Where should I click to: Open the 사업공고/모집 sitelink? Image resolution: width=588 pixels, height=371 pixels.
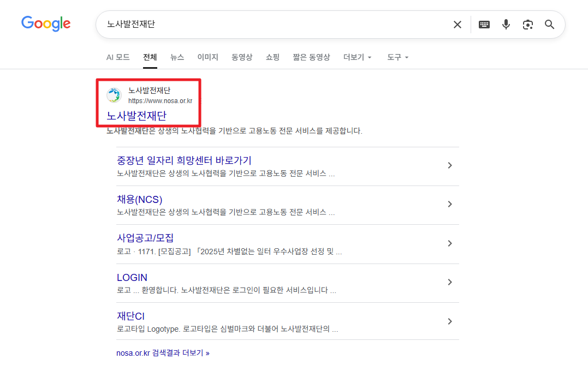tap(146, 238)
